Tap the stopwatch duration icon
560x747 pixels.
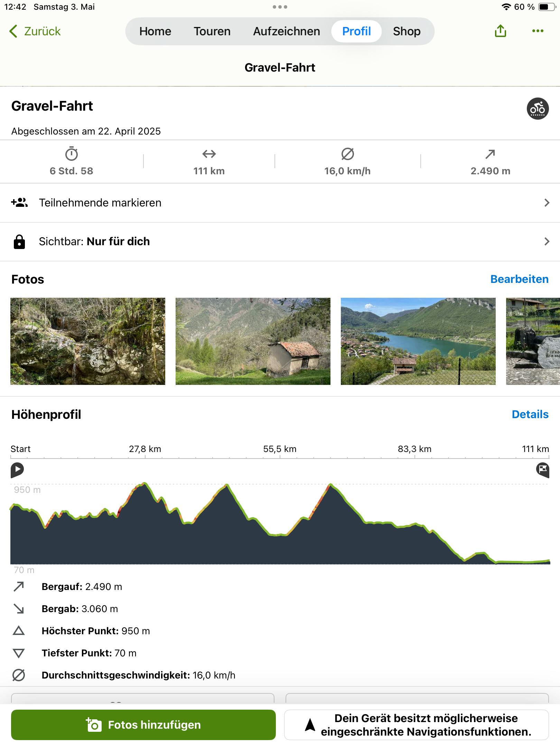pyautogui.click(x=72, y=154)
